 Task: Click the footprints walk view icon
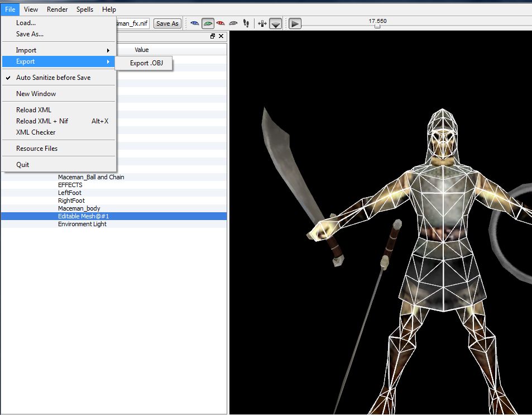(246, 23)
